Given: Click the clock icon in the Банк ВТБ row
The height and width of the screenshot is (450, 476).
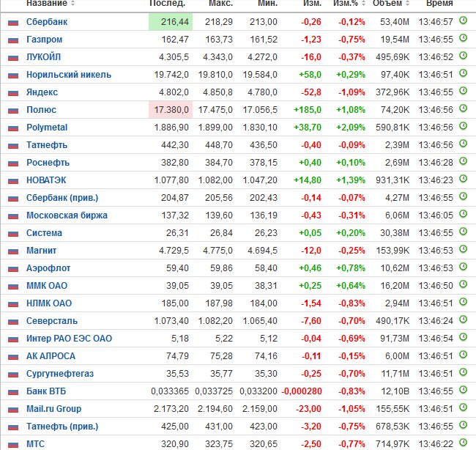Looking at the screenshot, I should tap(463, 390).
